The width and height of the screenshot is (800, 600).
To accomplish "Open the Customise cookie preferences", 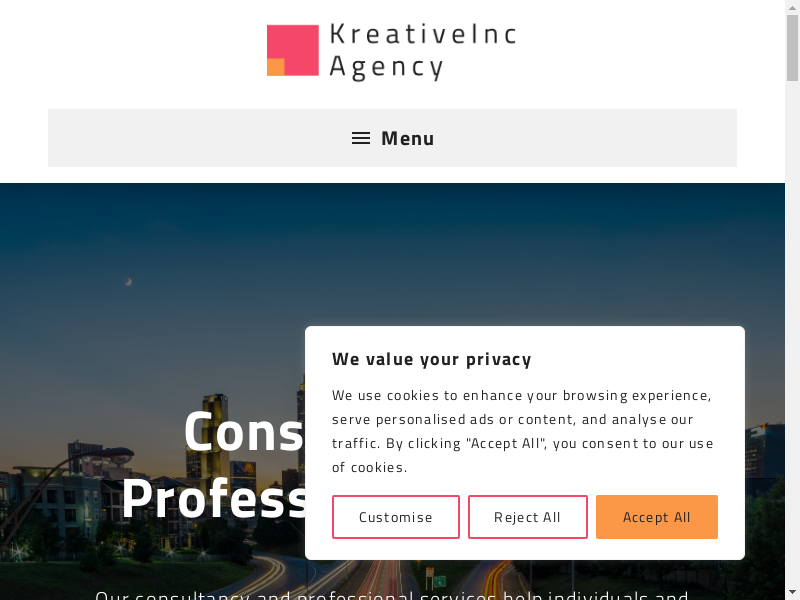I will pyautogui.click(x=396, y=517).
